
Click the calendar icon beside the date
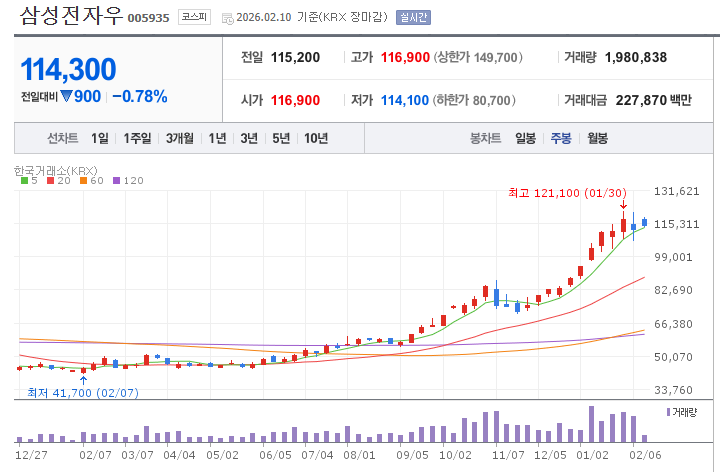click(226, 18)
